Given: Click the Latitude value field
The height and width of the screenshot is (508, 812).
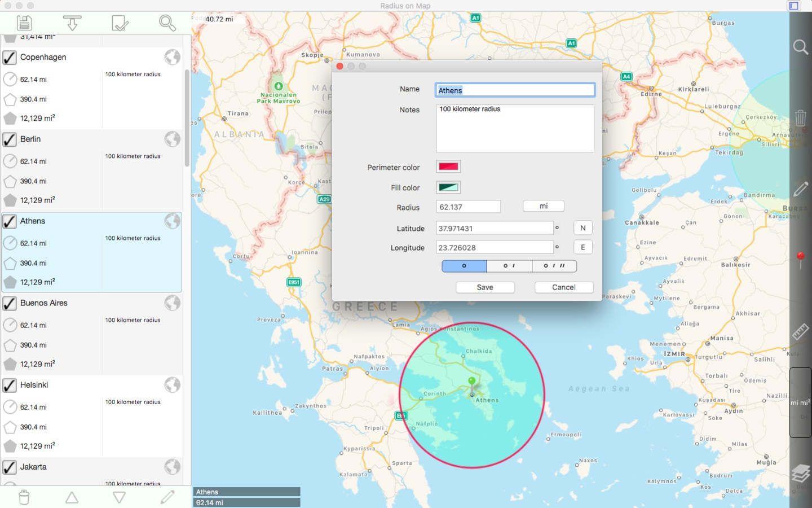Looking at the screenshot, I should click(495, 228).
